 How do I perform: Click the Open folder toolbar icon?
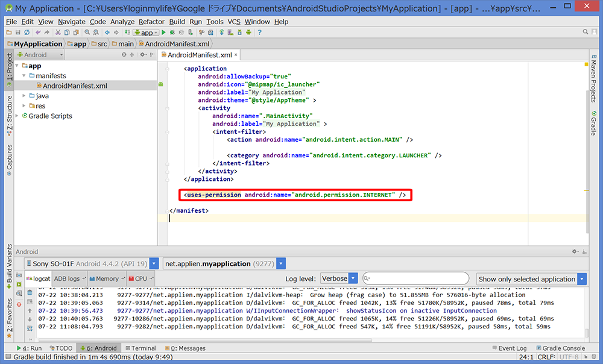click(x=9, y=33)
